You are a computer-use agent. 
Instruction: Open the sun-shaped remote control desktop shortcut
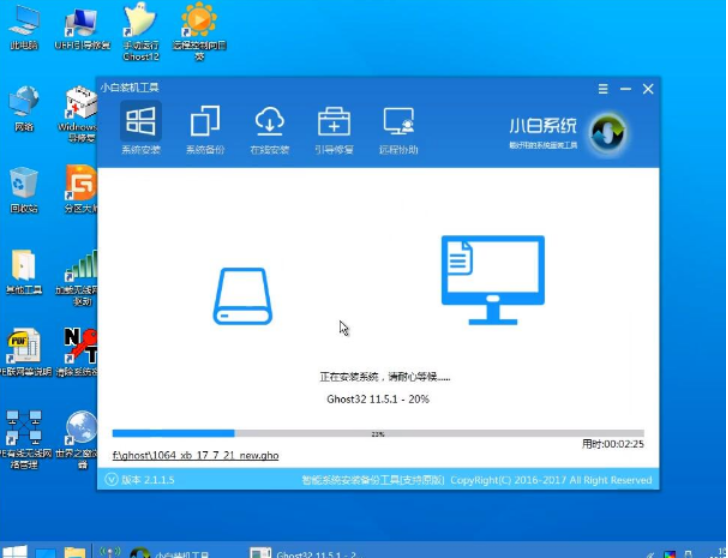(x=199, y=32)
